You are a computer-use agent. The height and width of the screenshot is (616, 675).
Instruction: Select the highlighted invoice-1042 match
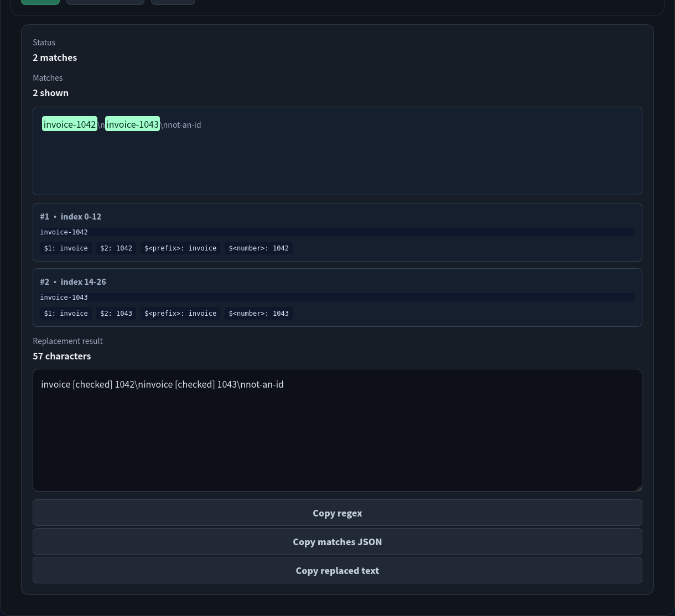(x=70, y=124)
